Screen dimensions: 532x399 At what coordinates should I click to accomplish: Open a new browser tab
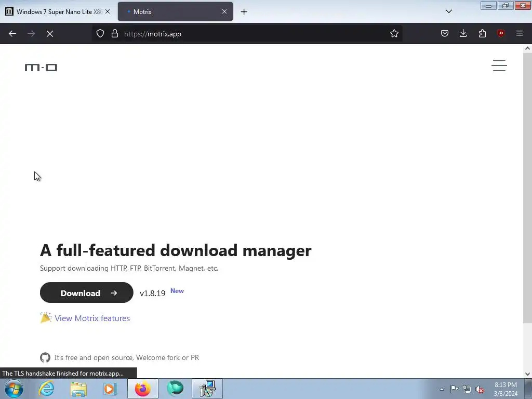point(244,12)
